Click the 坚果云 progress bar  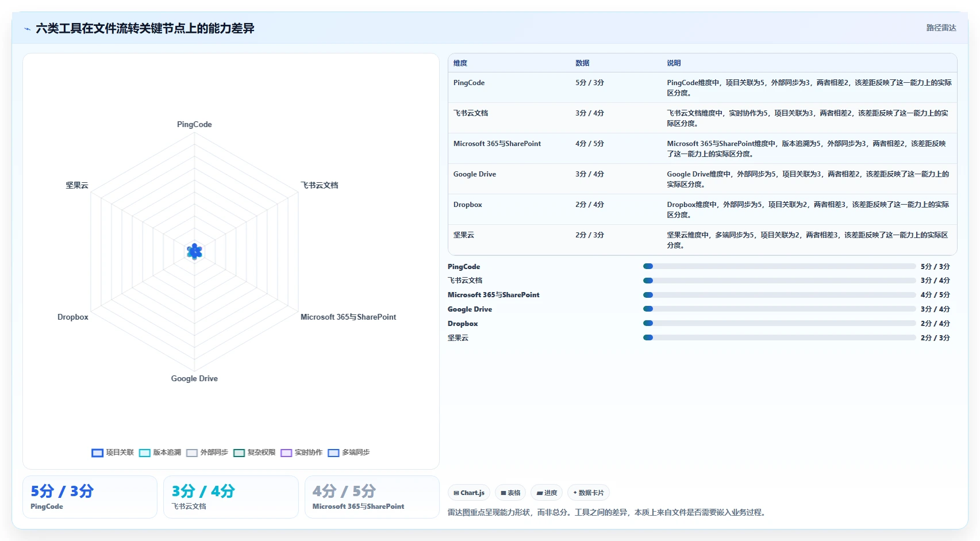point(779,337)
